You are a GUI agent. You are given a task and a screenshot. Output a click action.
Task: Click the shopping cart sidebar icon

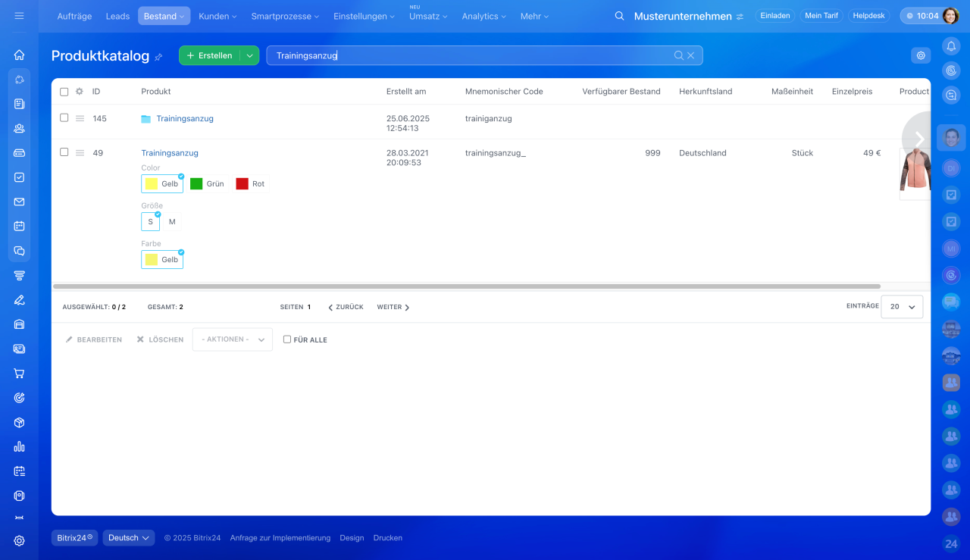tap(19, 373)
